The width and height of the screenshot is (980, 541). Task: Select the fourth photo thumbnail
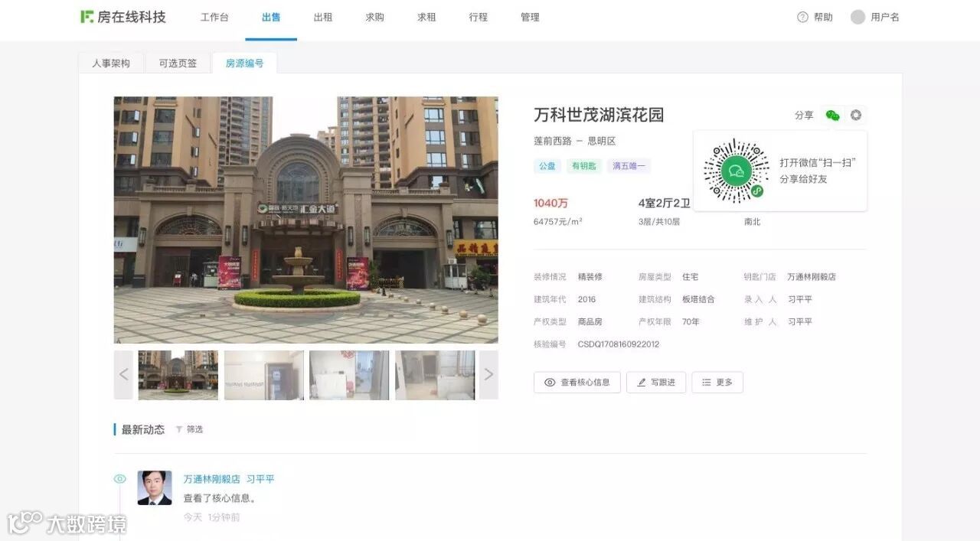(x=435, y=375)
